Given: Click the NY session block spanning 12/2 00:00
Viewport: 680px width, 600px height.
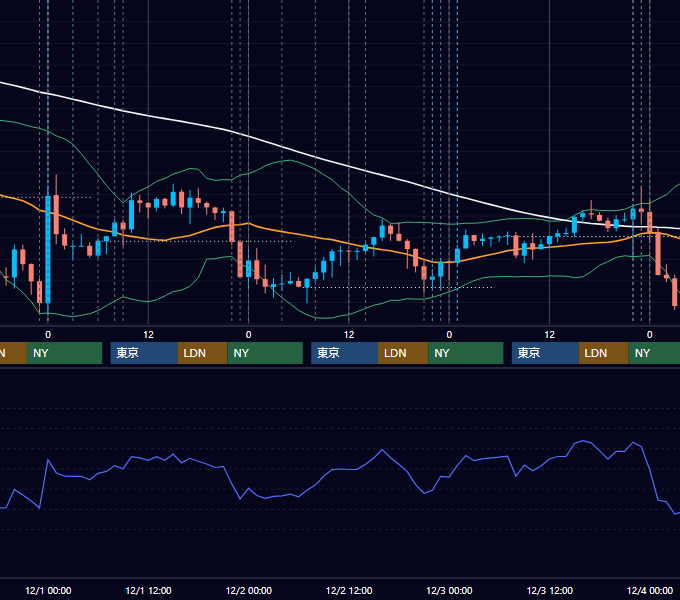Looking at the screenshot, I should point(265,353).
